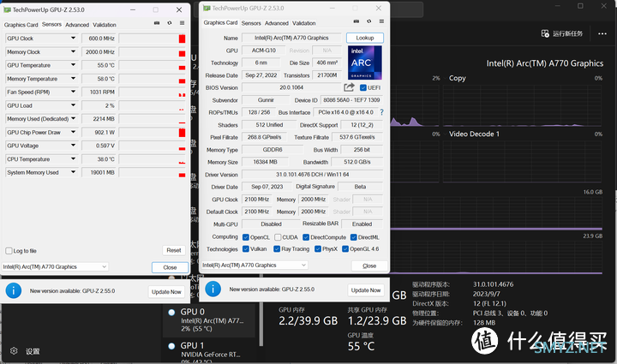Click the blue info icon in the left update banner
Viewport: 617px width, 364px height.
point(14,291)
